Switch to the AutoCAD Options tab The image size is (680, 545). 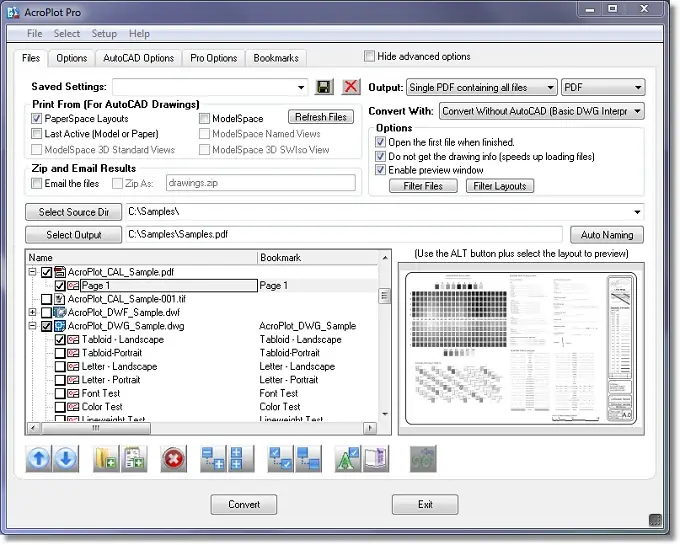138,58
